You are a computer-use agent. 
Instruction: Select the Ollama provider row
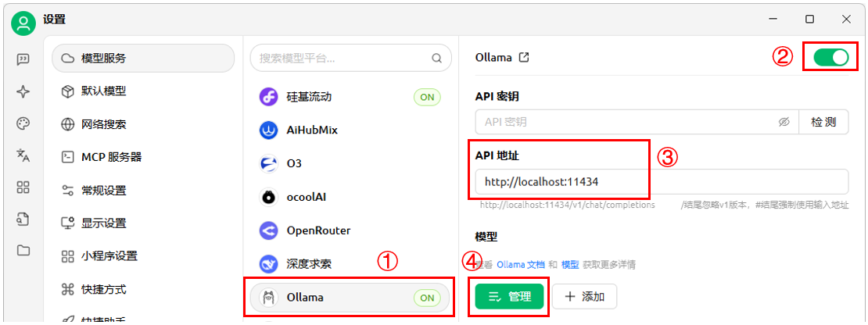coord(350,298)
